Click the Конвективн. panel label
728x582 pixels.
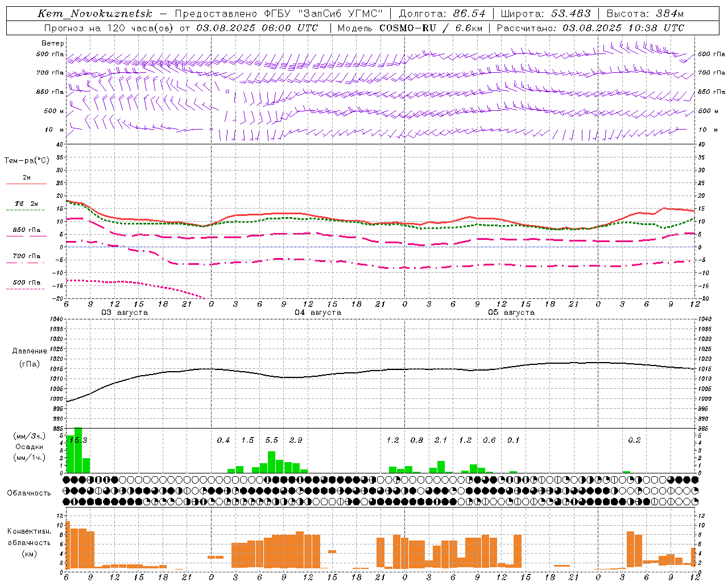click(30, 531)
